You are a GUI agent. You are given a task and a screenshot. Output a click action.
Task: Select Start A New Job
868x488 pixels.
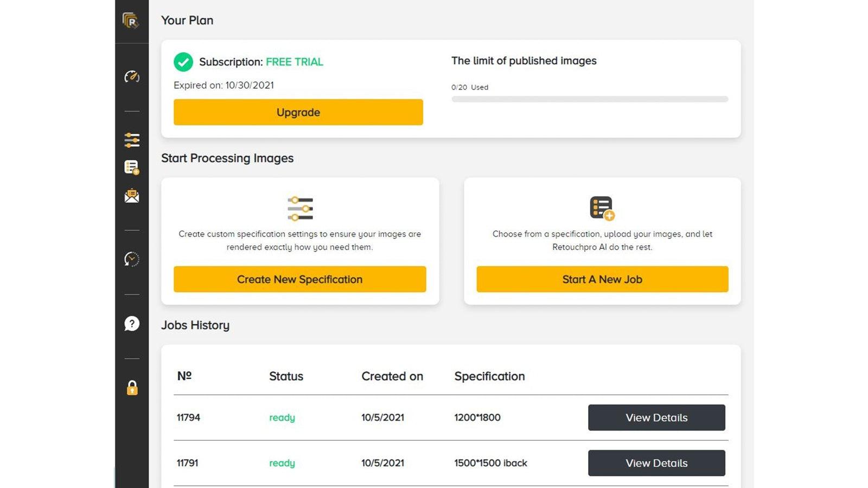point(602,279)
